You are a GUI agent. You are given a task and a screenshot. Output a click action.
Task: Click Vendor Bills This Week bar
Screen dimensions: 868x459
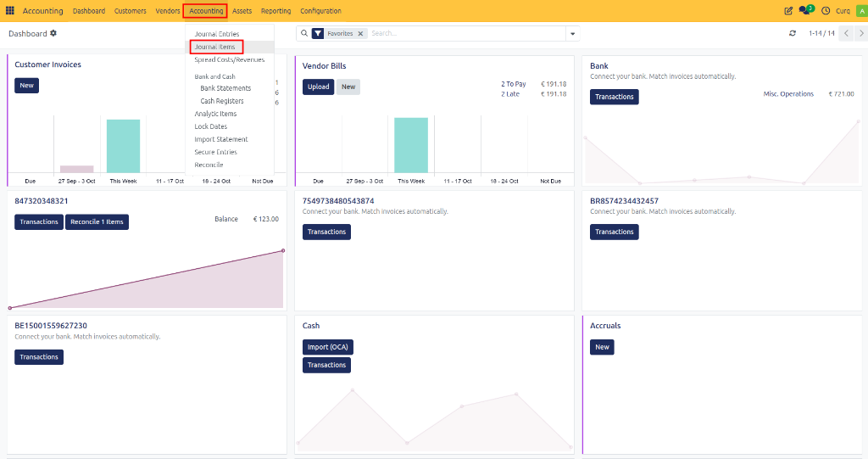(x=411, y=145)
